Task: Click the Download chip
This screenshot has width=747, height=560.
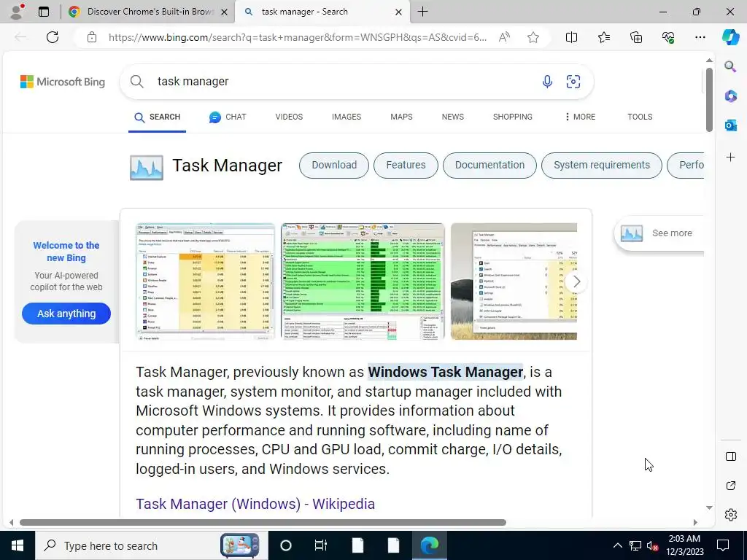Action: 334,166
